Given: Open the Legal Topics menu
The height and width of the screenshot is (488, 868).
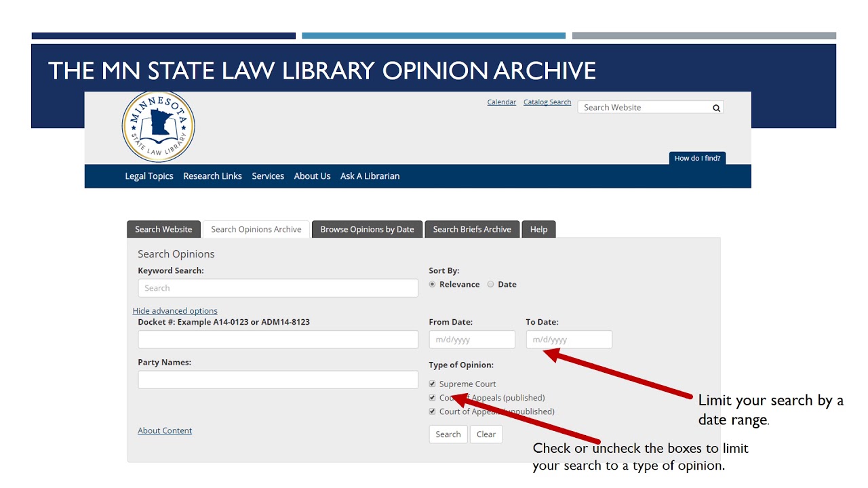Looking at the screenshot, I should [149, 176].
